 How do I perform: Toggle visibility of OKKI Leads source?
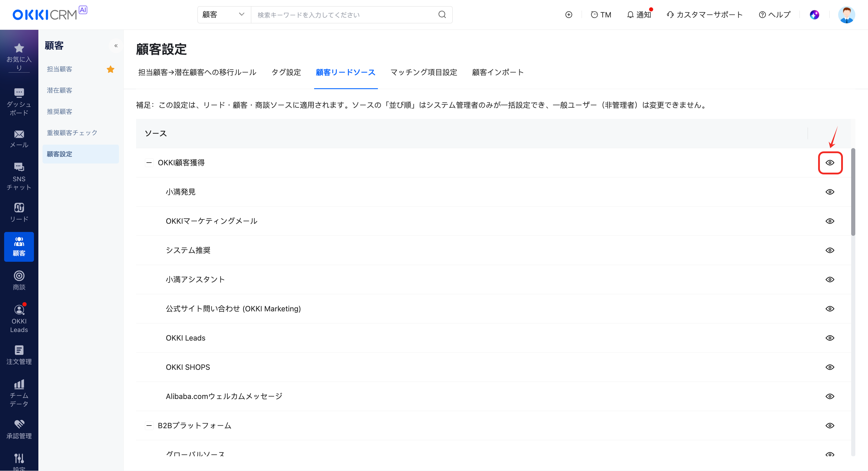click(830, 338)
